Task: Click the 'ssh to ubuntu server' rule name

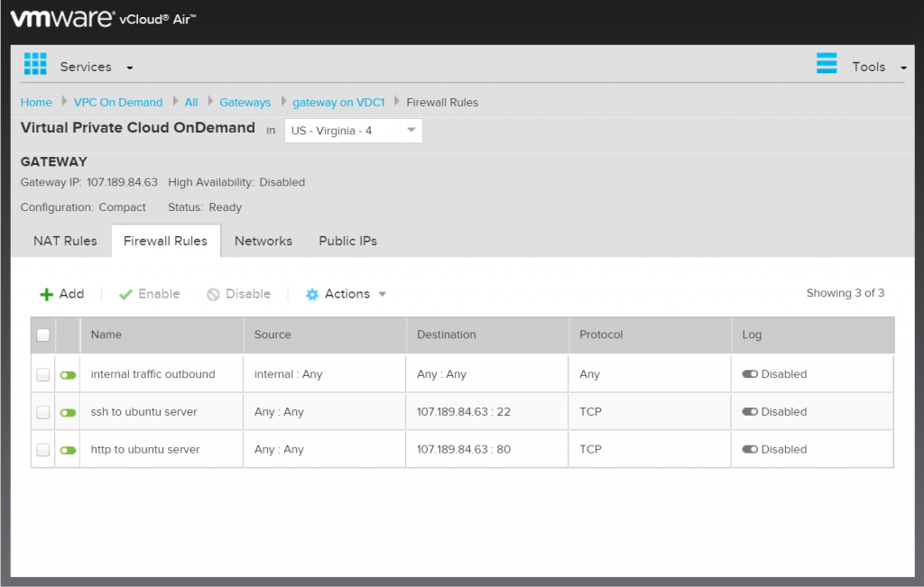Action: click(x=143, y=412)
